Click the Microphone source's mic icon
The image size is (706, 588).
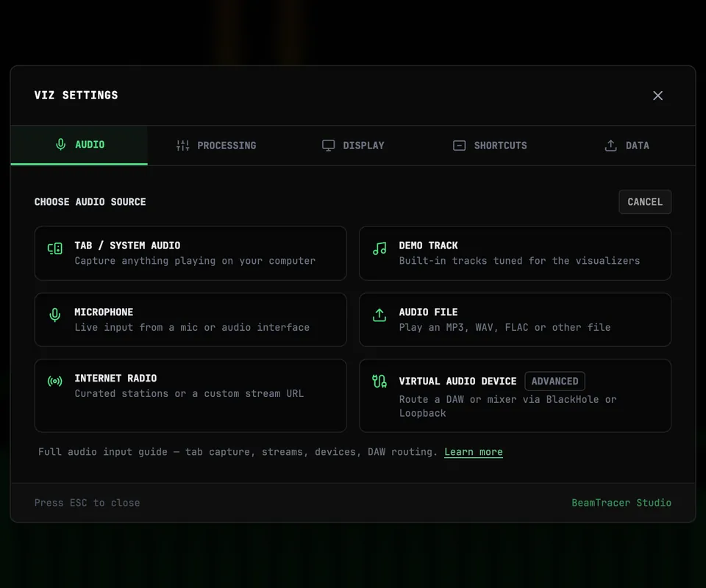click(x=55, y=315)
